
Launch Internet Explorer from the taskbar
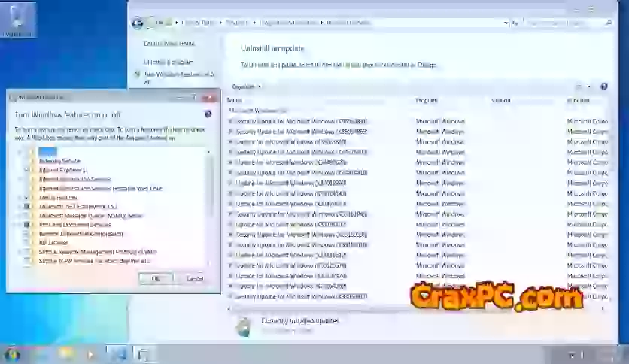[39, 353]
